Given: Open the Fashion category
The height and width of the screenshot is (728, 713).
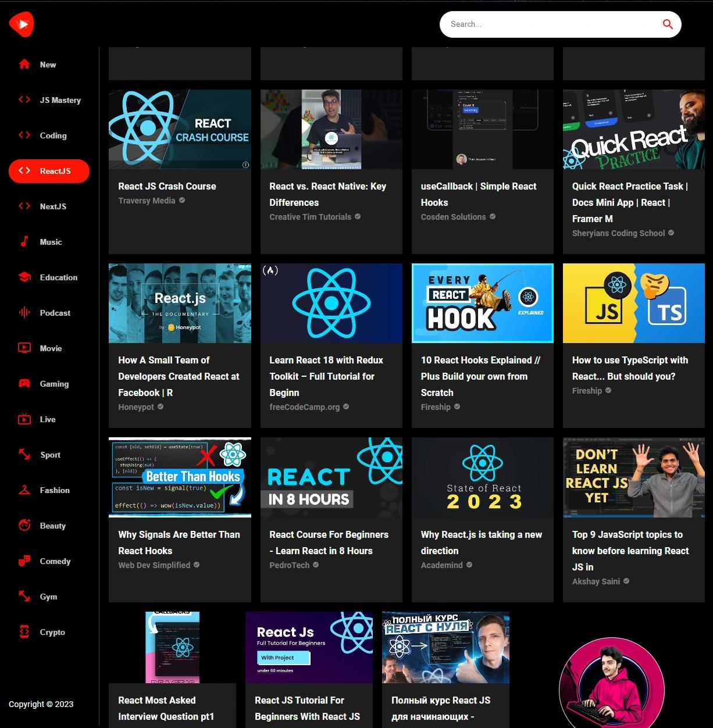Looking at the screenshot, I should coord(49,490).
